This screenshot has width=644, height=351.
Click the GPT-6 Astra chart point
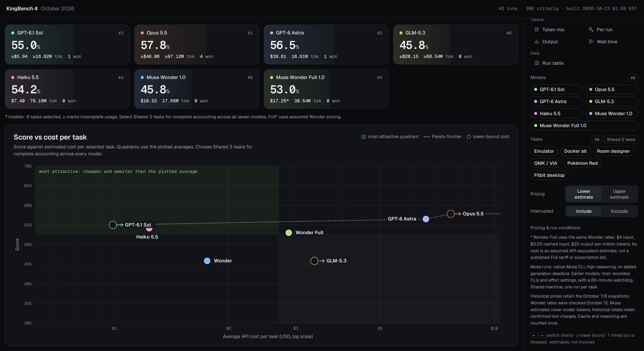point(426,219)
